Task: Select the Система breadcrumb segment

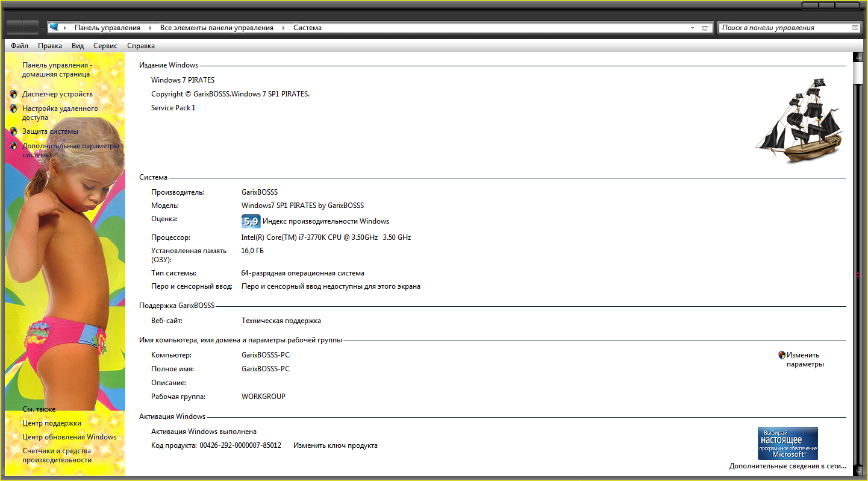Action: (307, 28)
